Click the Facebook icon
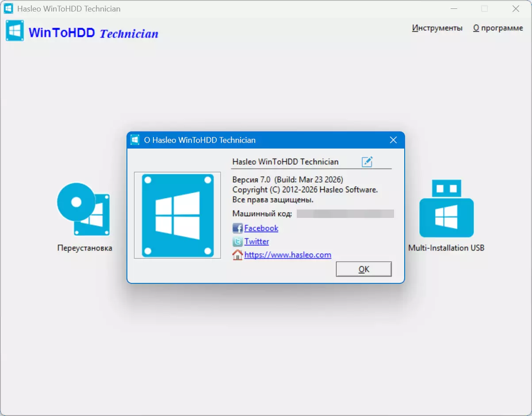This screenshot has height=416, width=532. coord(237,229)
